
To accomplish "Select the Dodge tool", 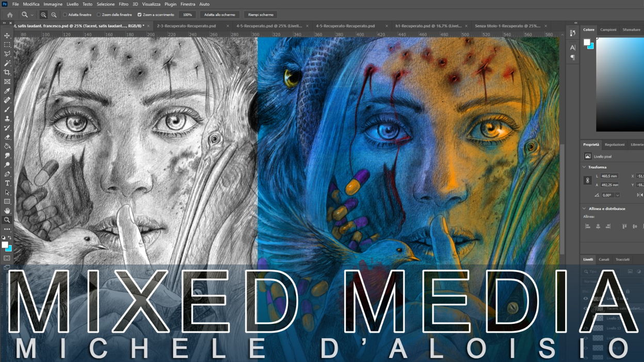I will tap(7, 165).
